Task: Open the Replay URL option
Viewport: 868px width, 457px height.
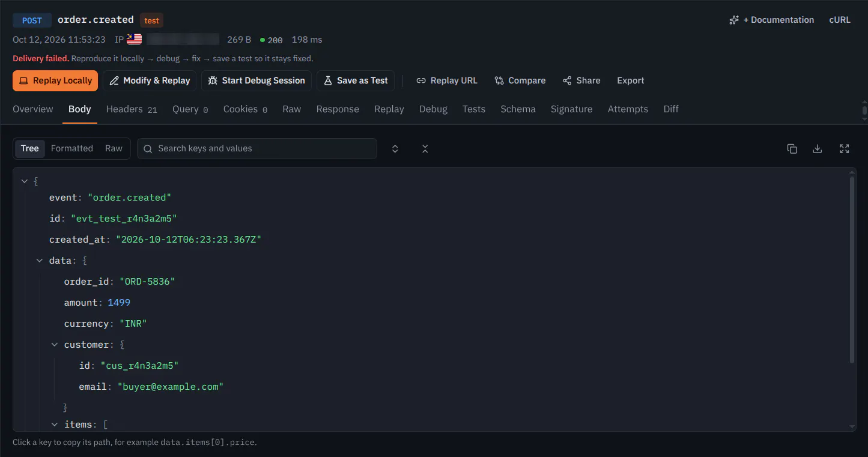Action: click(x=447, y=80)
